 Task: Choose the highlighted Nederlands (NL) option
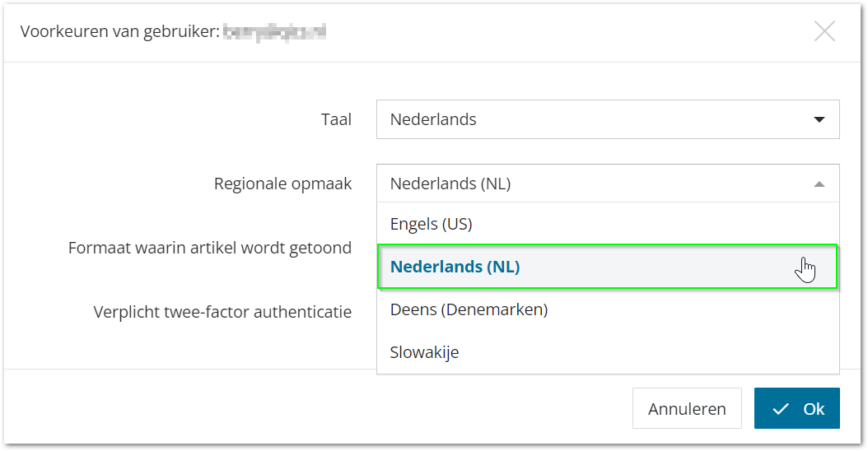pos(608,267)
